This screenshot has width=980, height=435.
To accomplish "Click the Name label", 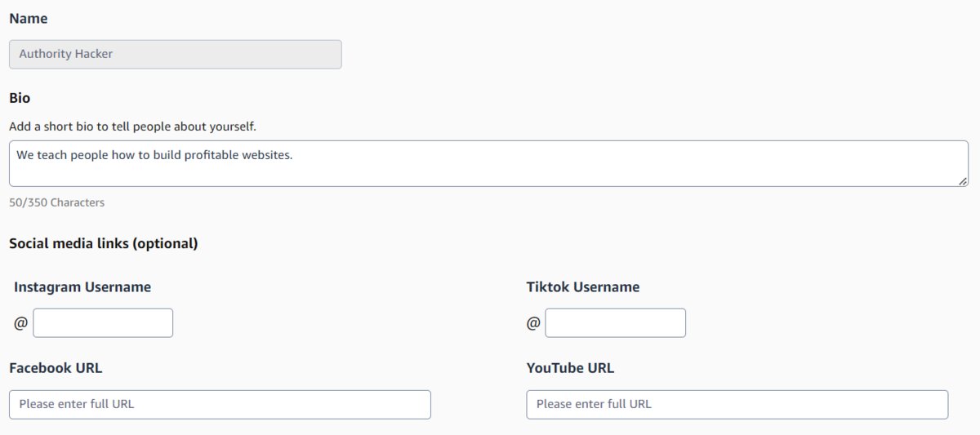I will coord(29,18).
